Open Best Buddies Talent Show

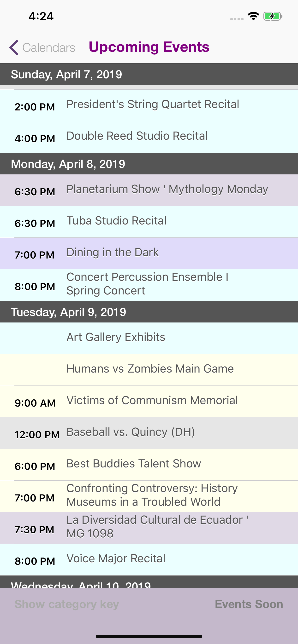tap(149, 465)
